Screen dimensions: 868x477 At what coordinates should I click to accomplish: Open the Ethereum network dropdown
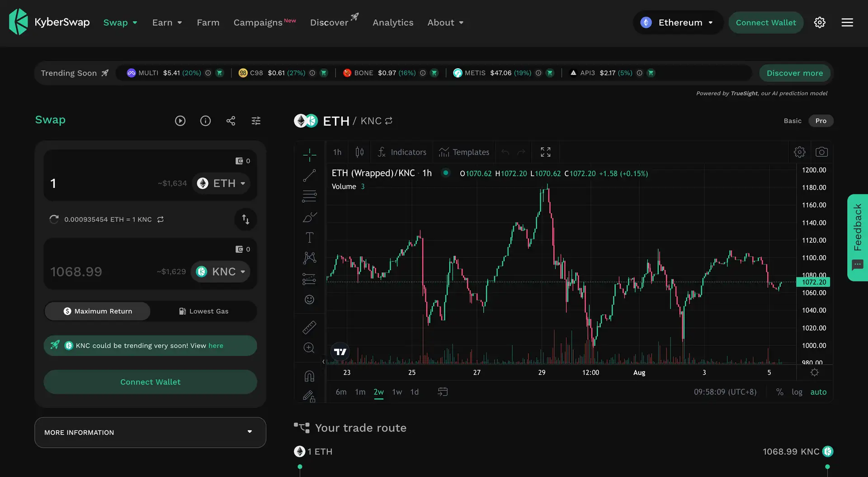pos(678,23)
